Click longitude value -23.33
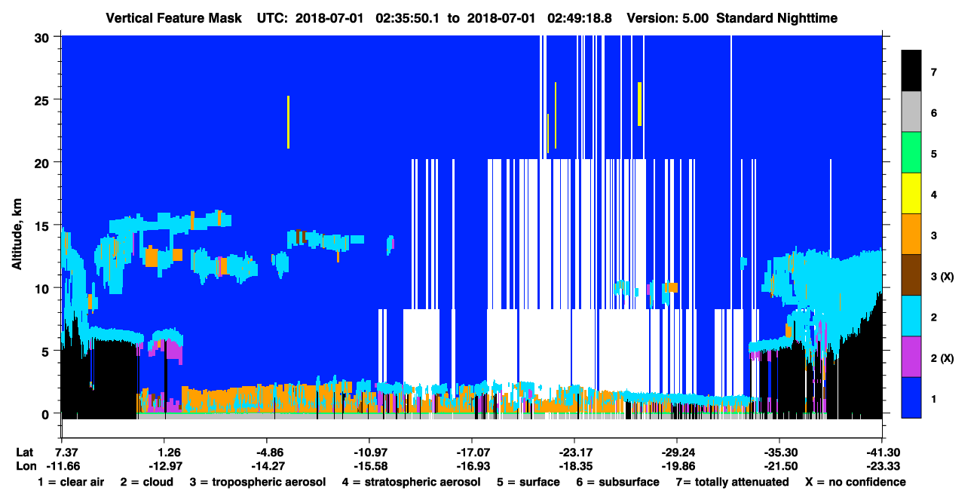The height and width of the screenshot is (503, 980). pos(882,466)
